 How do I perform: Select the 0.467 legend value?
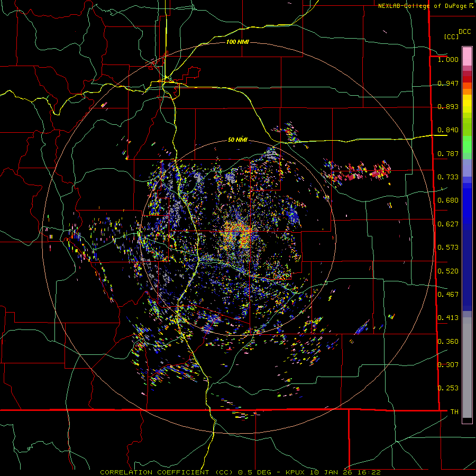(448, 295)
